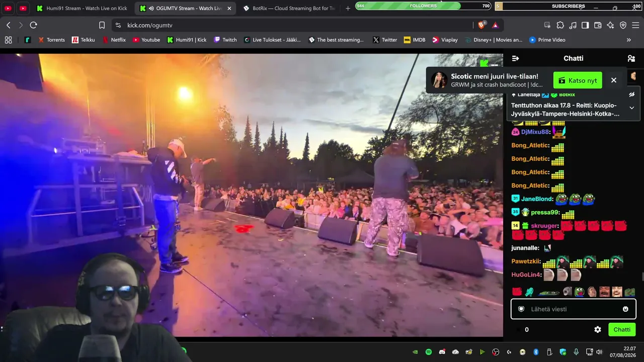Open the microphone tray icon

coord(576,352)
